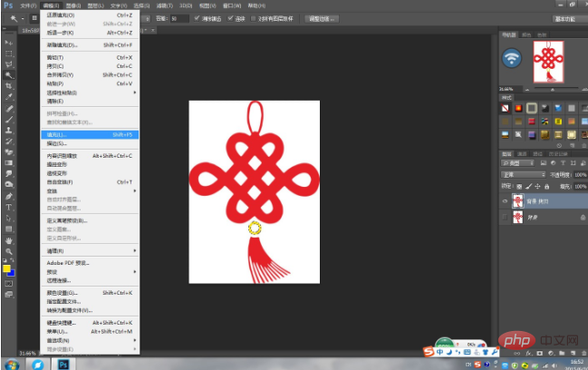Close the open document tab
Screen dimensions: 588x370
tap(152, 30)
